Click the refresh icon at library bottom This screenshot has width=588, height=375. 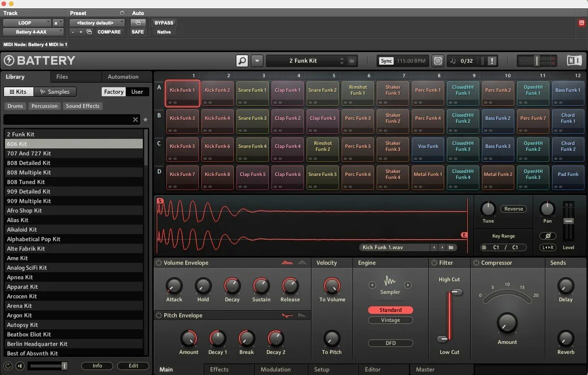pos(8,365)
